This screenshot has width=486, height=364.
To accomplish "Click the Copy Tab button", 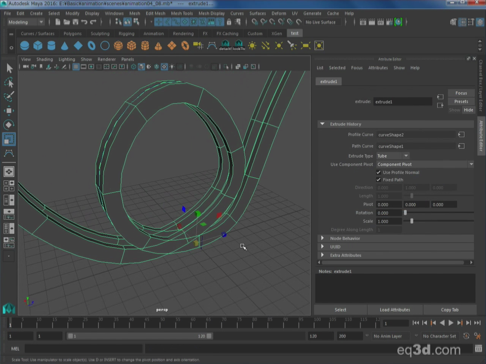I will click(x=450, y=310).
